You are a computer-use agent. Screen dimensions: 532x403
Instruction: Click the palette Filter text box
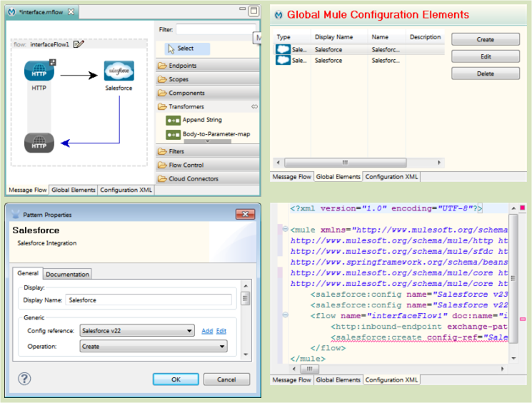click(214, 29)
